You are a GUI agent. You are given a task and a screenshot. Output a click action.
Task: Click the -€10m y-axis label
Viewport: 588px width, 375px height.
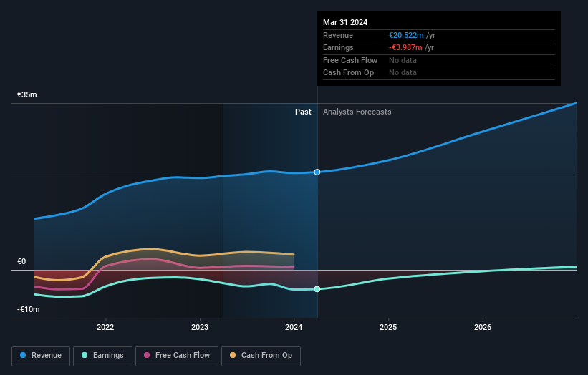point(29,309)
